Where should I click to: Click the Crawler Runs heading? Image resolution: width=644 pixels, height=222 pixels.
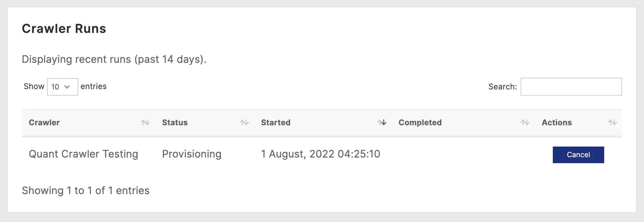pyautogui.click(x=64, y=29)
